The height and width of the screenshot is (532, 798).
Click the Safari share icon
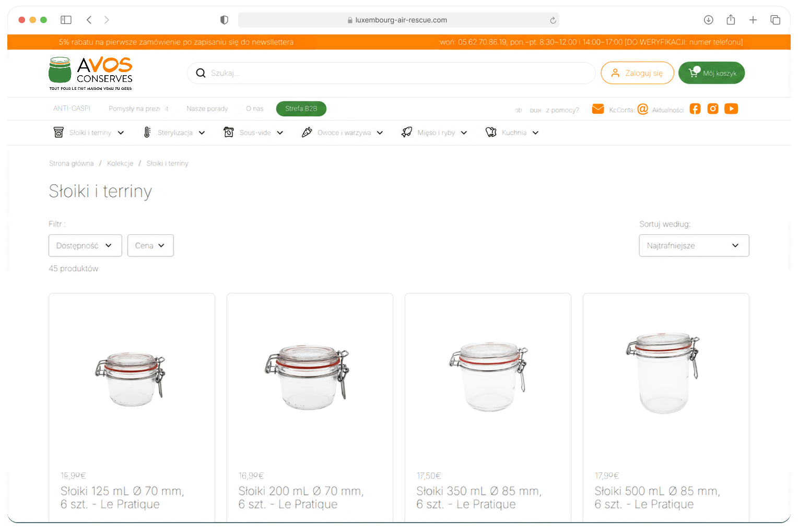[731, 20]
